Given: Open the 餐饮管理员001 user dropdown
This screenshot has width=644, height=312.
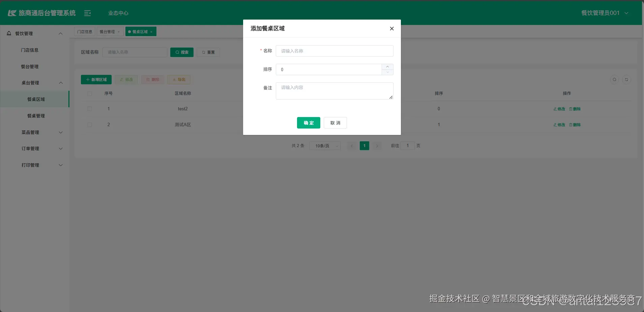Looking at the screenshot, I should [605, 13].
